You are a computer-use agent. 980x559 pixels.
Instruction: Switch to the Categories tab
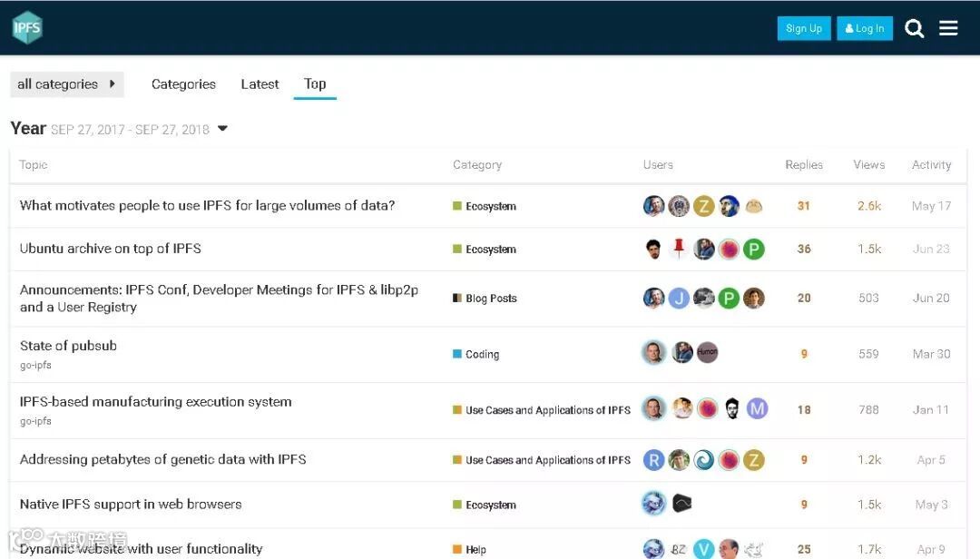(x=183, y=83)
